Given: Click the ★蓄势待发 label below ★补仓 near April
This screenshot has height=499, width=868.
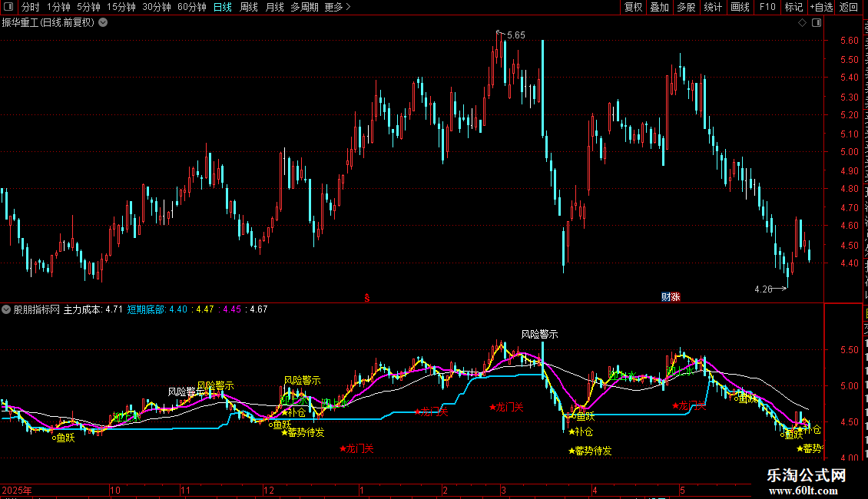Looking at the screenshot, I should 590,451.
